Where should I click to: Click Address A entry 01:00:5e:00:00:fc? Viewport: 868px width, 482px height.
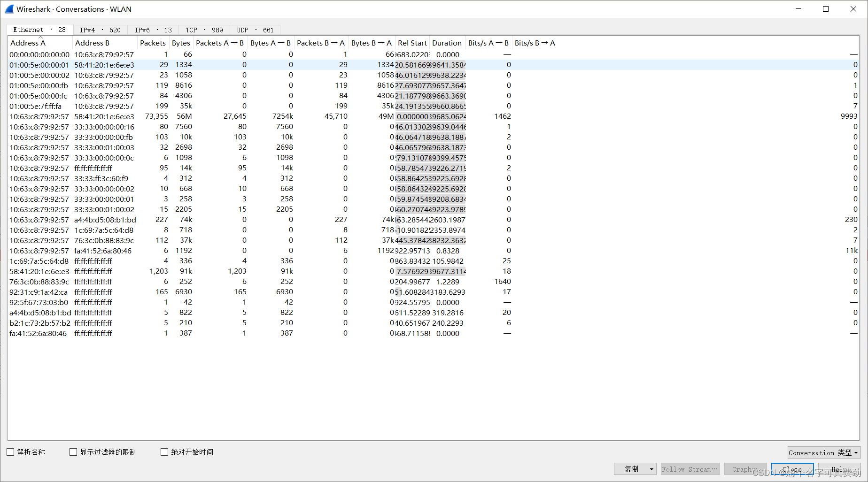click(39, 96)
